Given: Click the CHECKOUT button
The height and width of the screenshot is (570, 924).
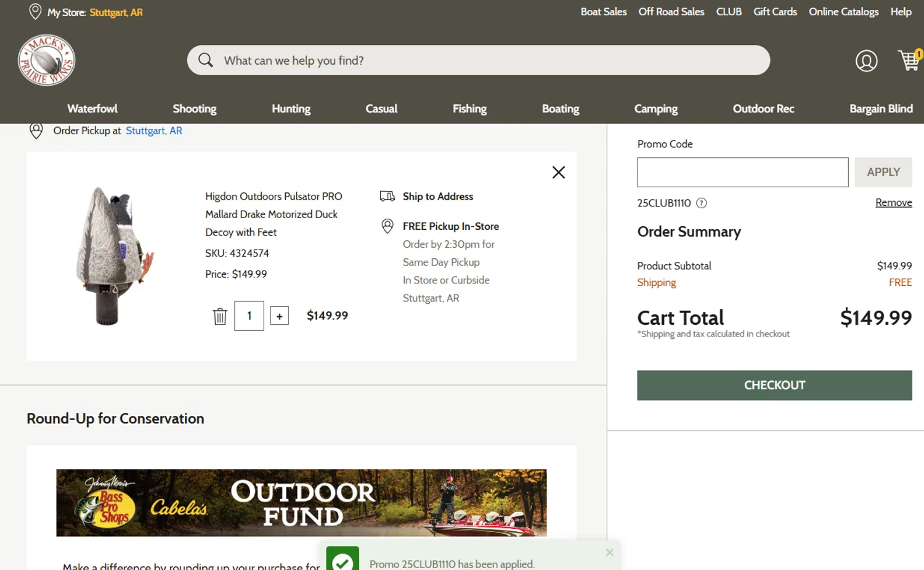Looking at the screenshot, I should tap(774, 385).
